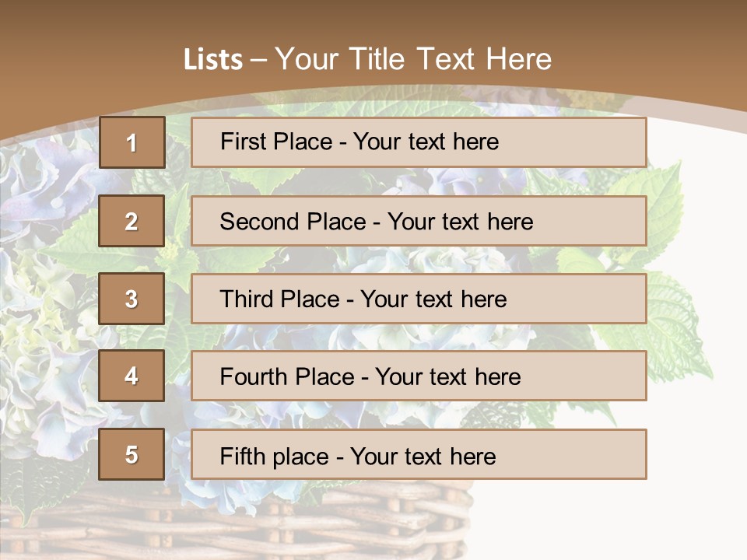Select the number 2 square
The image size is (747, 560).
132,221
